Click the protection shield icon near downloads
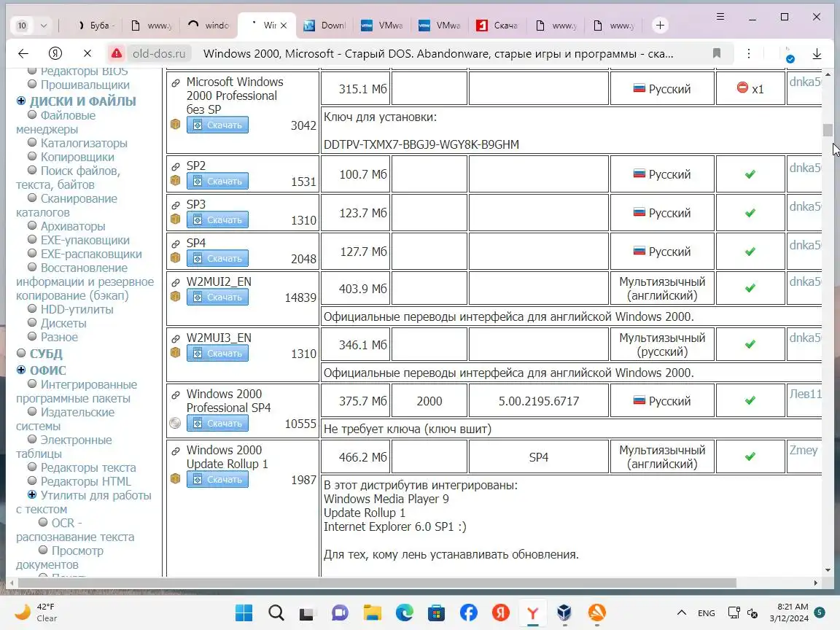Image resolution: width=840 pixels, height=630 pixels. point(790,56)
